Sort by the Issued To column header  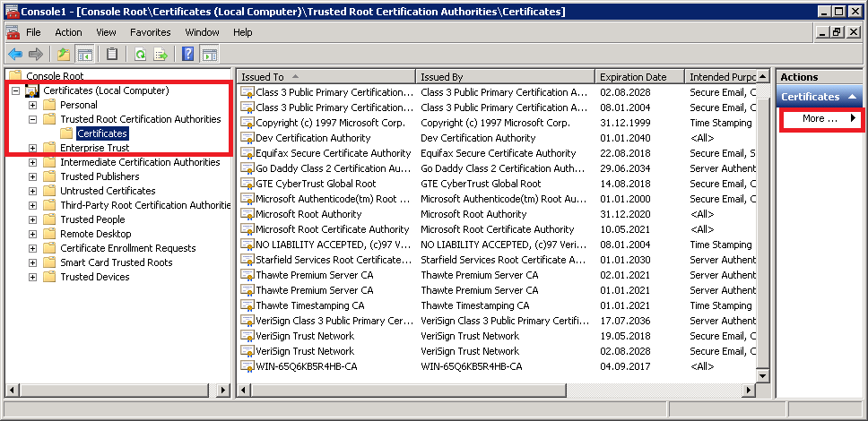(326, 77)
